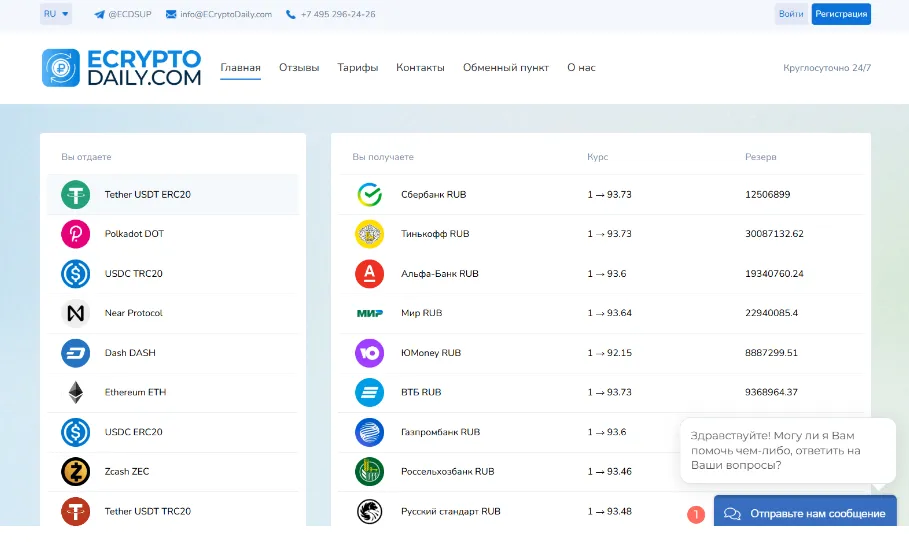Open the Отправьте нам сообщение chat widget
Screen dimensions: 909x542
click(805, 511)
